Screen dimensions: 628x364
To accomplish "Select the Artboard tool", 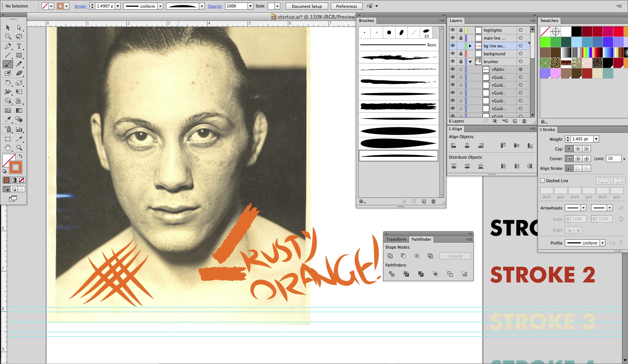I will [8, 139].
